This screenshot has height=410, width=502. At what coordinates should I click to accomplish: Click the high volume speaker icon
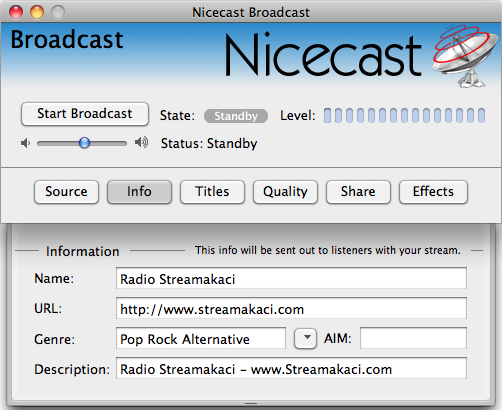(141, 143)
